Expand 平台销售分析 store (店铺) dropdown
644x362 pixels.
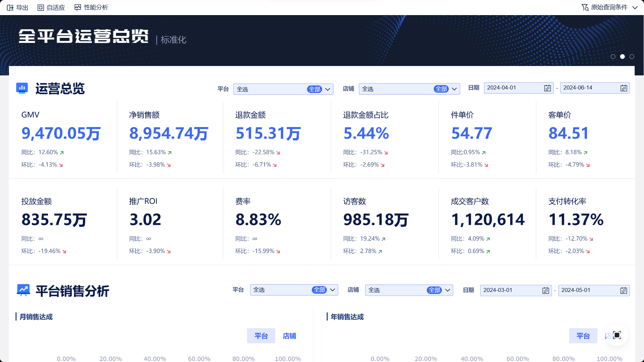(x=447, y=290)
